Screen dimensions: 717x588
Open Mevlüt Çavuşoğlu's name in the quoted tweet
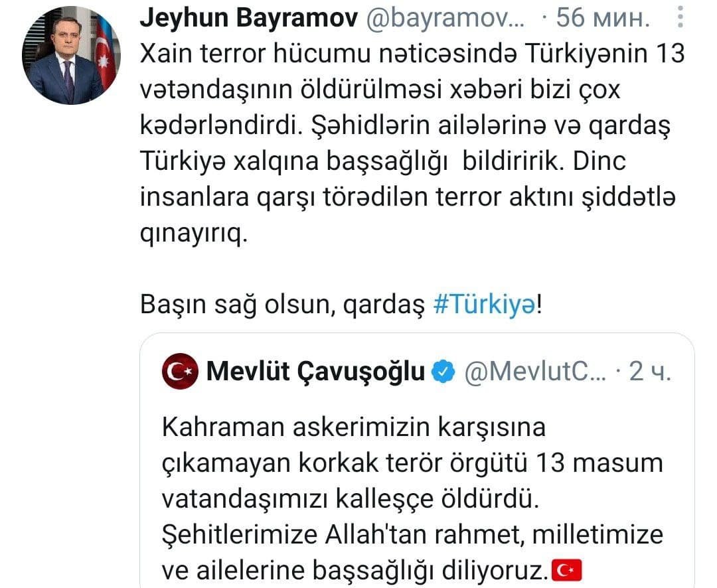click(x=315, y=371)
